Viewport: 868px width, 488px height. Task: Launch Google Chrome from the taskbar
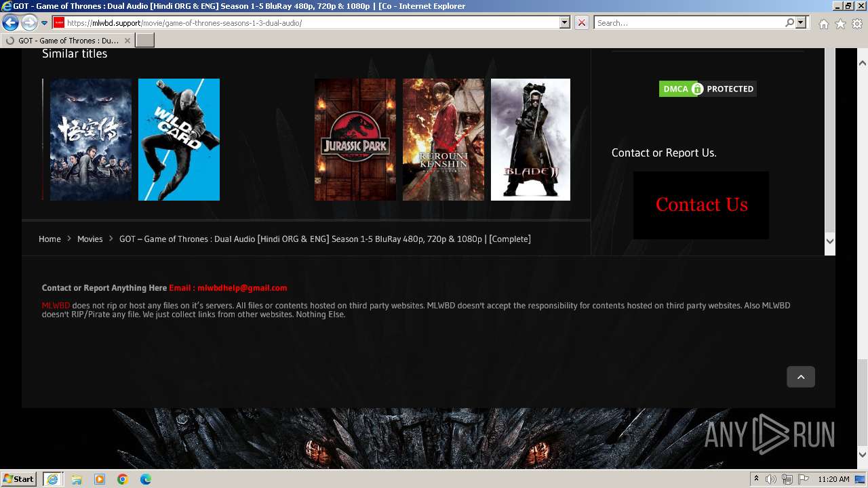(x=123, y=479)
